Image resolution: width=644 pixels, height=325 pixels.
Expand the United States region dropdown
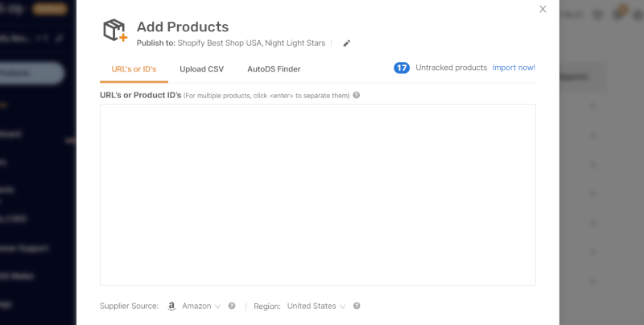316,306
